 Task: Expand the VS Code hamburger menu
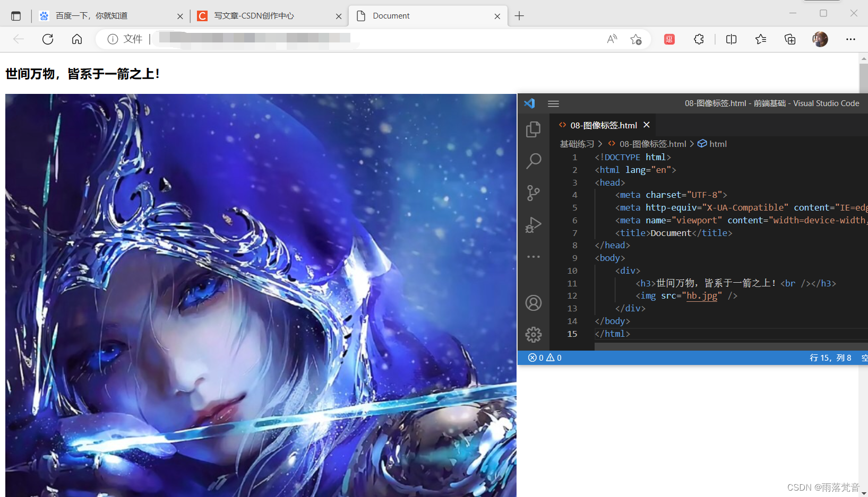point(553,104)
